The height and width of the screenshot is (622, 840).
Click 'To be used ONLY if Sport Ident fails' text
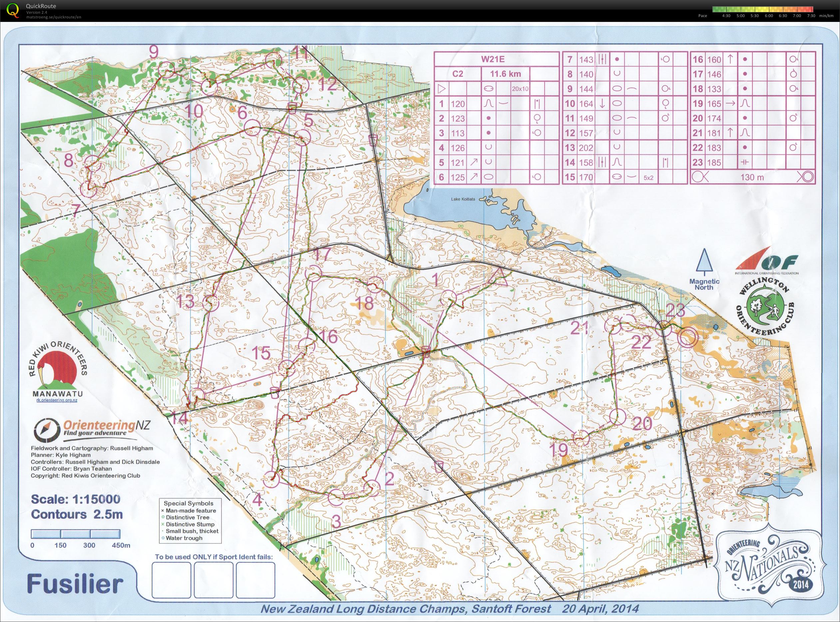point(214,557)
